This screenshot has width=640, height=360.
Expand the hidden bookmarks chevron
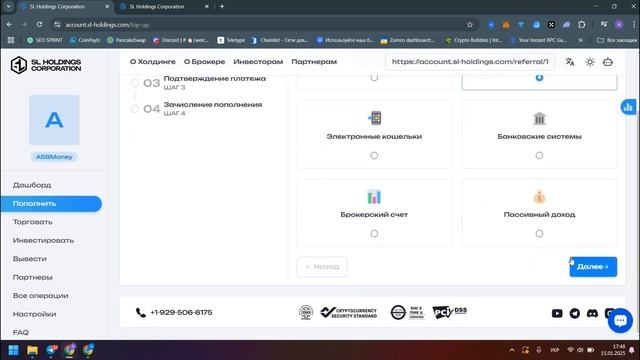580,40
